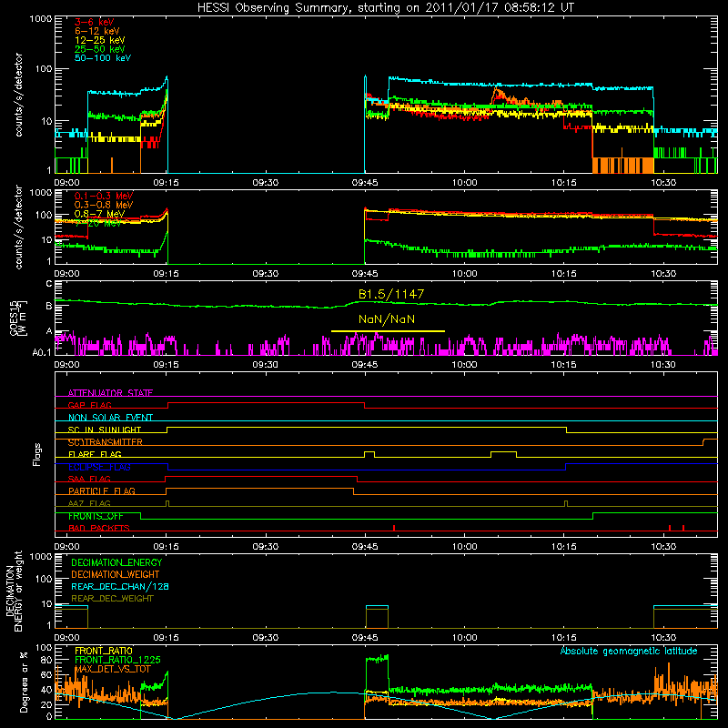The width and height of the screenshot is (728, 728).
Task: Select the PARTICLE_FLAG label
Action: (102, 490)
